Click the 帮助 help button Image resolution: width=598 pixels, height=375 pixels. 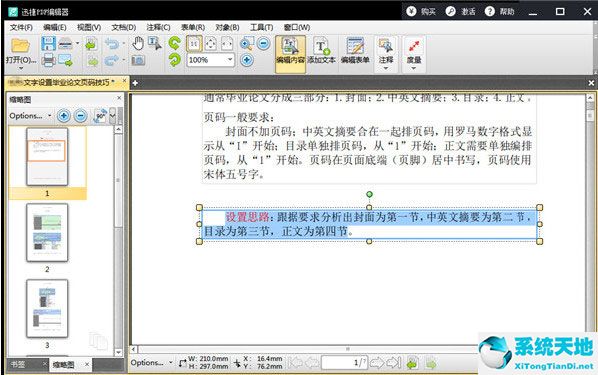point(500,11)
